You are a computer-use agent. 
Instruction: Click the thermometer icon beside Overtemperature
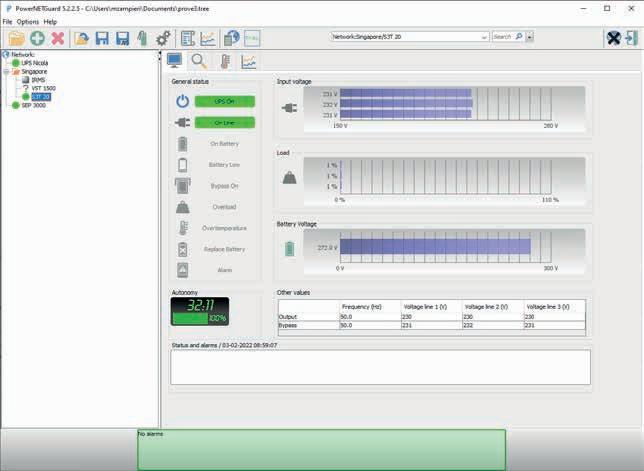click(x=183, y=228)
